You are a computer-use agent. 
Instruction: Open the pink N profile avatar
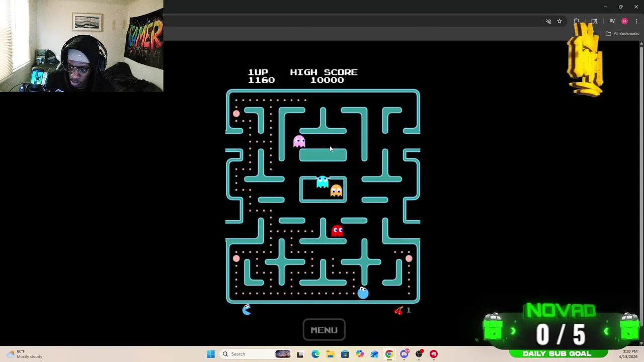pyautogui.click(x=624, y=21)
